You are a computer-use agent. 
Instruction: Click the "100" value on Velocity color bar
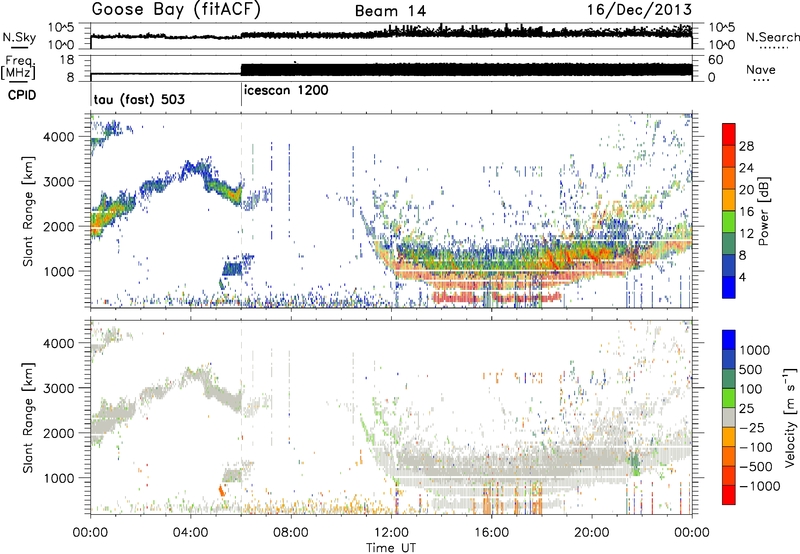(752, 389)
